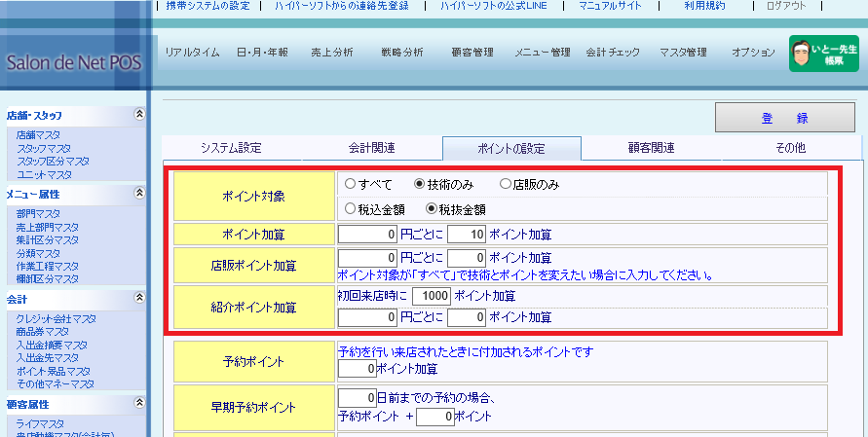Select the 技術のみ radio option

420,184
